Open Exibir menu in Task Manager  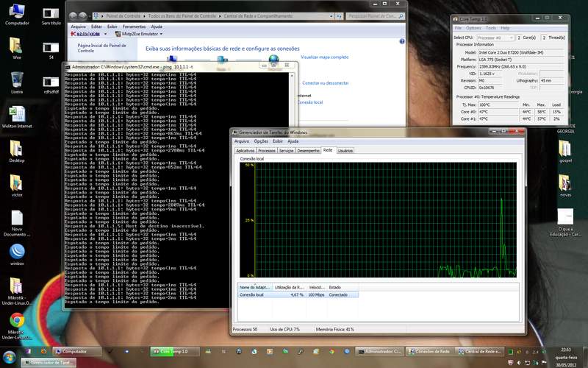click(x=278, y=141)
